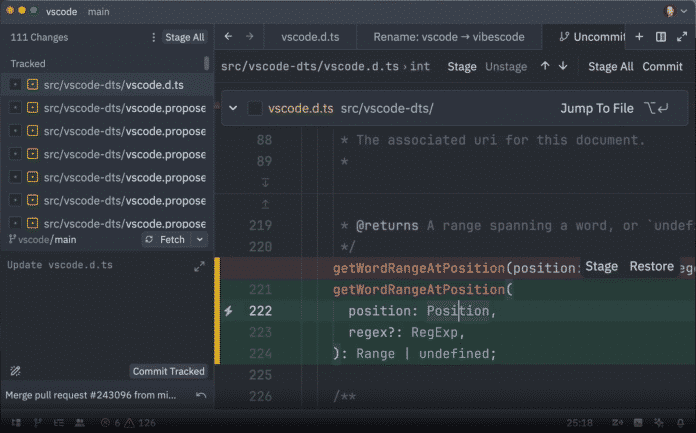The image size is (696, 433).
Task: Click the lightning bolt code action icon
Action: pyautogui.click(x=228, y=311)
